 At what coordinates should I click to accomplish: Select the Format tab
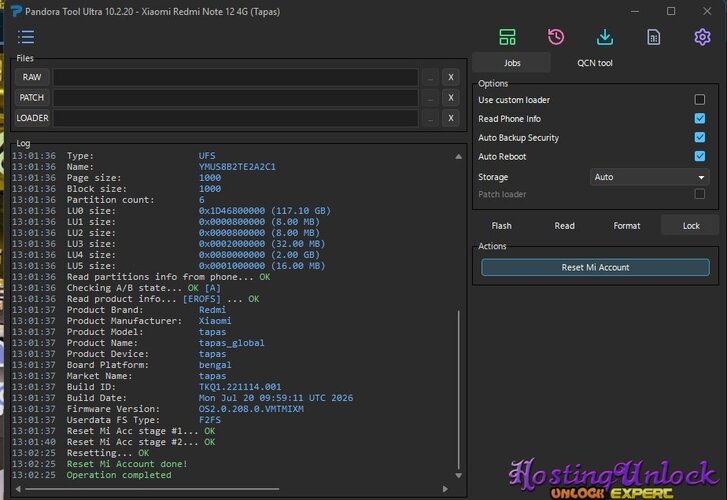tap(627, 226)
